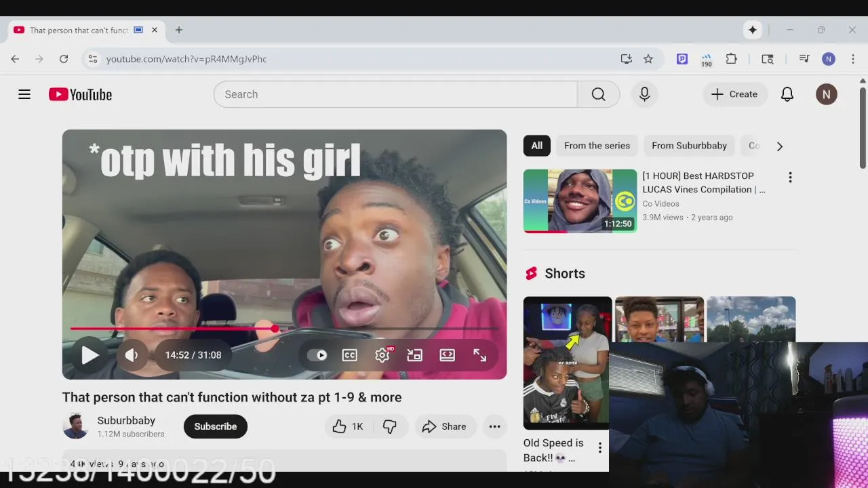
Task: Click the address bar URL
Action: [x=186, y=59]
